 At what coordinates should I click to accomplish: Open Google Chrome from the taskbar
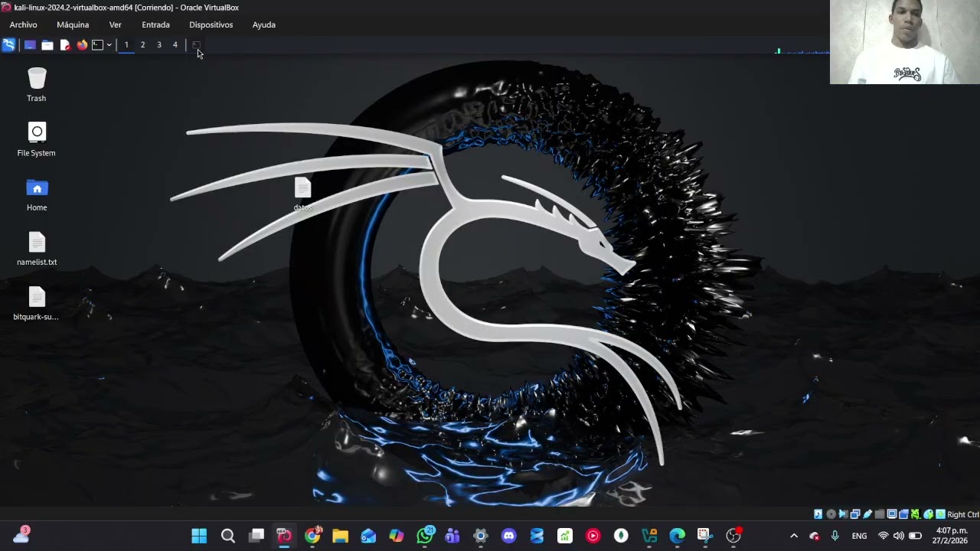pos(312,536)
